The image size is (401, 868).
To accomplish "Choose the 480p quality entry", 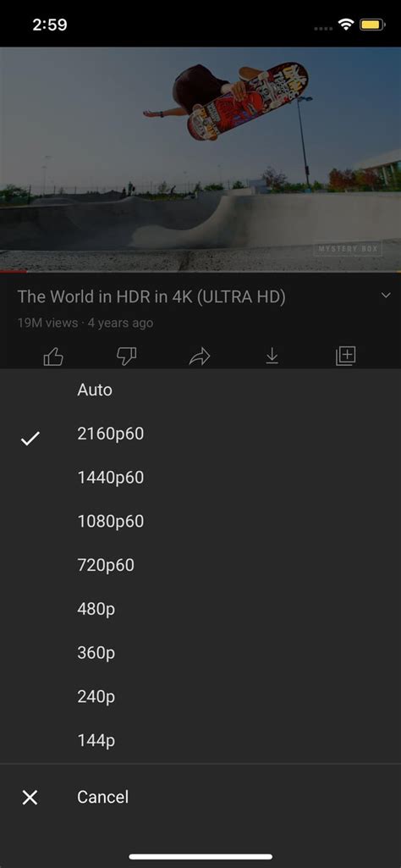I will tap(200, 609).
